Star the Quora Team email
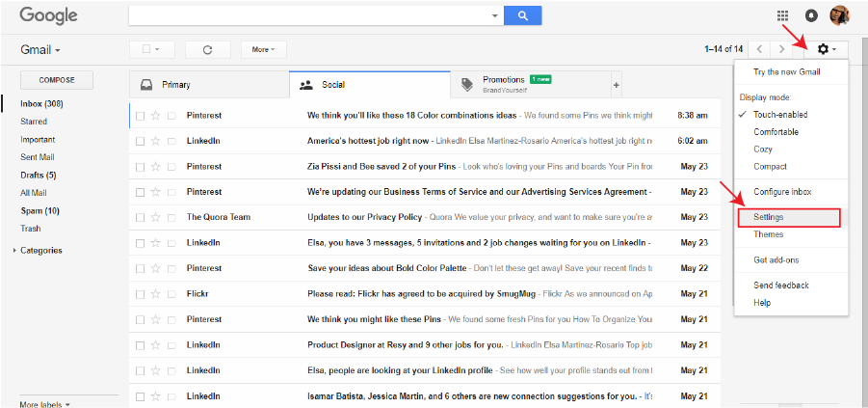868x408 pixels. tap(155, 217)
